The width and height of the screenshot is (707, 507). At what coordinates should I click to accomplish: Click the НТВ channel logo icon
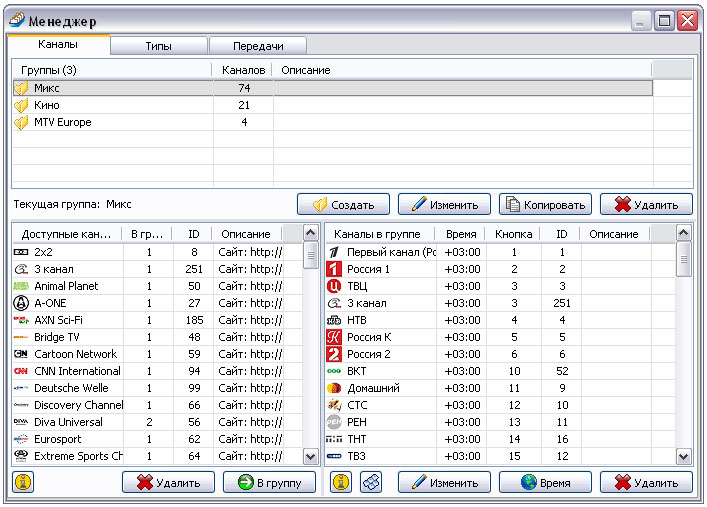334,320
